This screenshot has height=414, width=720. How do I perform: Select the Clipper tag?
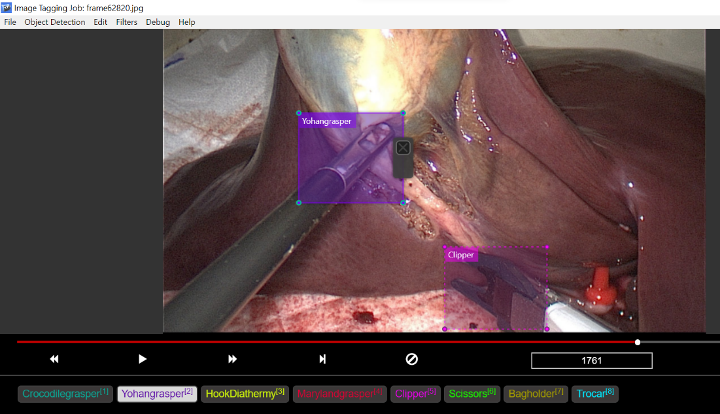coord(416,394)
